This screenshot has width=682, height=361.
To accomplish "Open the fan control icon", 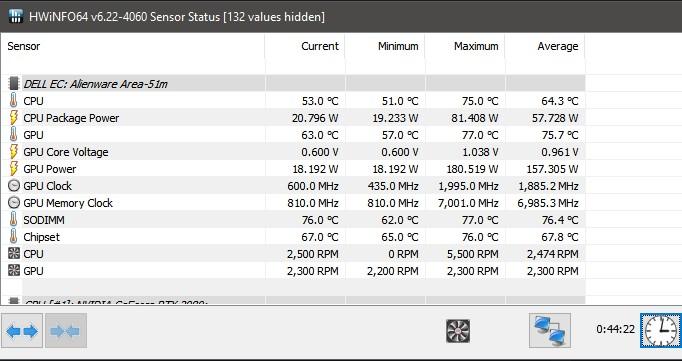I will click(458, 331).
